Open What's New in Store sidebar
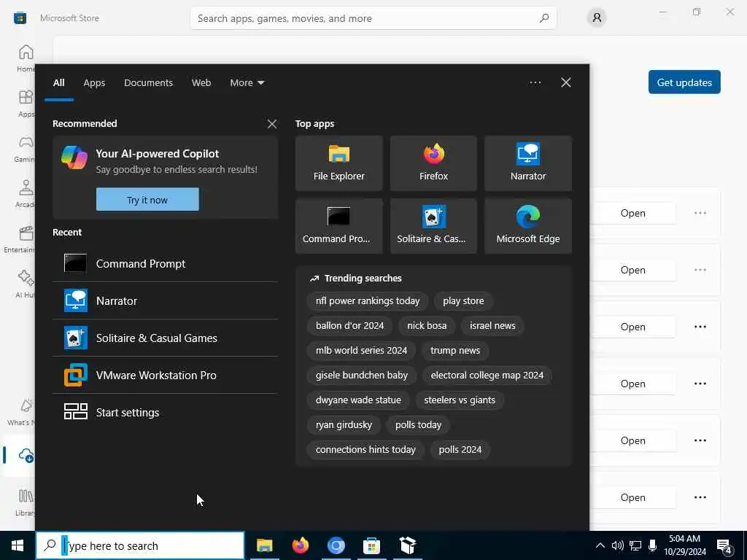The height and width of the screenshot is (560, 747). coord(22,411)
